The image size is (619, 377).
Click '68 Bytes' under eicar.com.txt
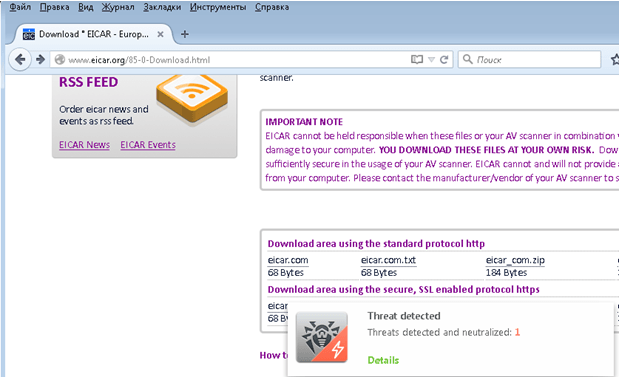coord(379,273)
